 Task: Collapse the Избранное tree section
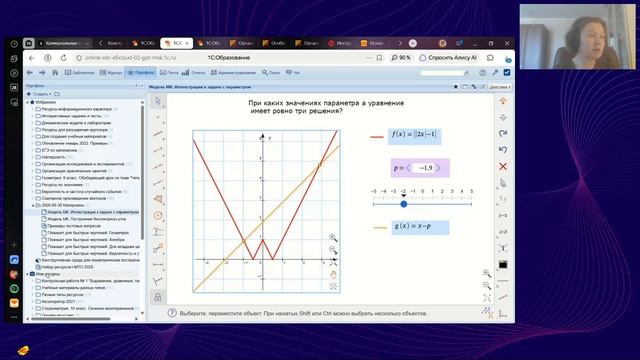point(28,102)
